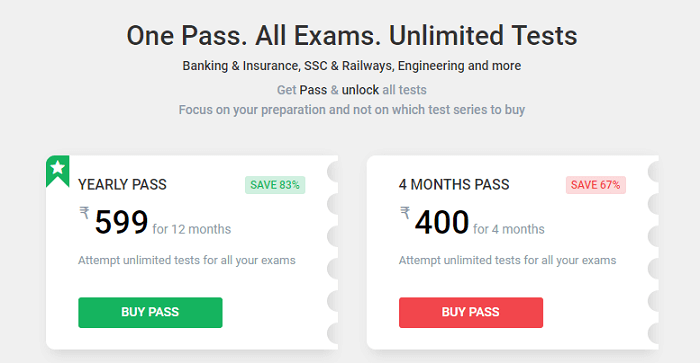Screen dimensions: 700x363
Task: Click the bold 'unlock' word in tagline
Action: click(x=360, y=90)
